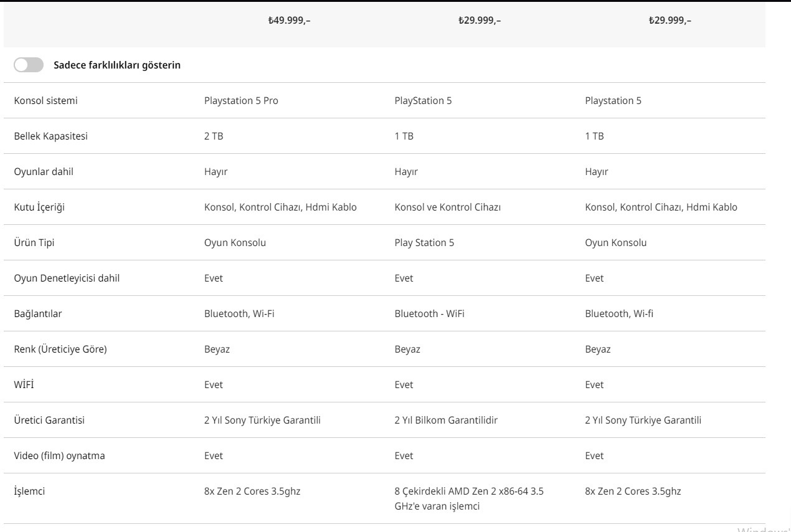This screenshot has height=532, width=791.
Task: Select the "Playstation 5 Pro" console value
Action: click(x=241, y=101)
